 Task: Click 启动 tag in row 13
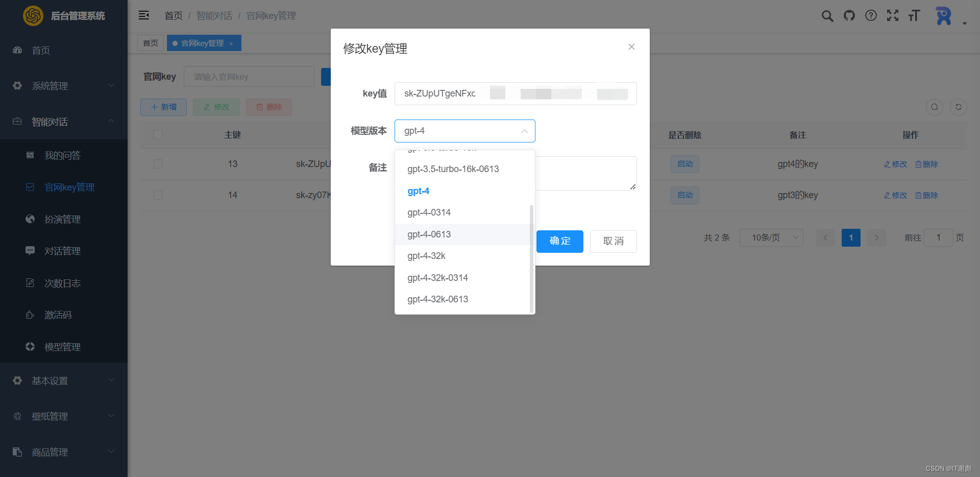click(685, 164)
